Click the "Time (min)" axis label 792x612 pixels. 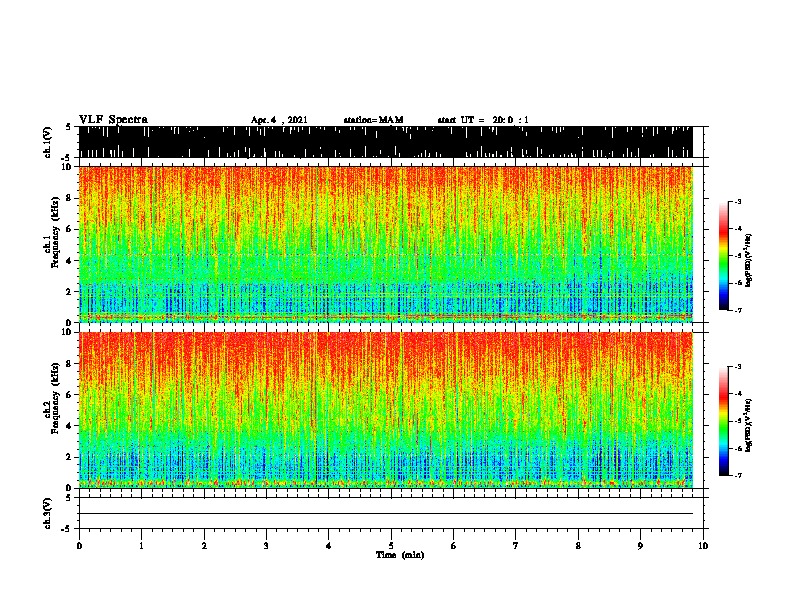(400, 555)
